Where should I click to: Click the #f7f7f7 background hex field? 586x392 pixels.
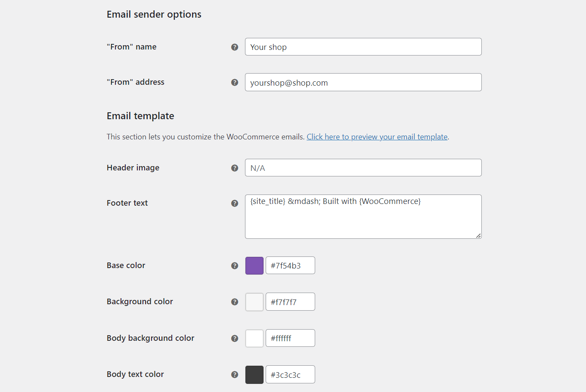pos(290,302)
